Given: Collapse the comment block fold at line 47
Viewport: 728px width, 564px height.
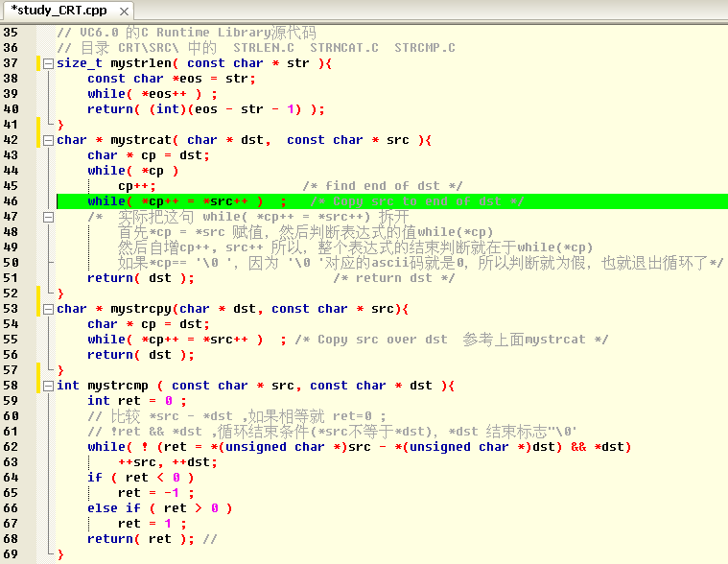Looking at the screenshot, I should pyautogui.click(x=48, y=217).
